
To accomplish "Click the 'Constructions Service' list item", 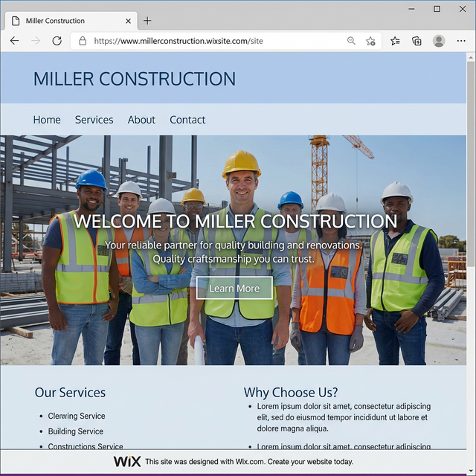I will pyautogui.click(x=86, y=446).
